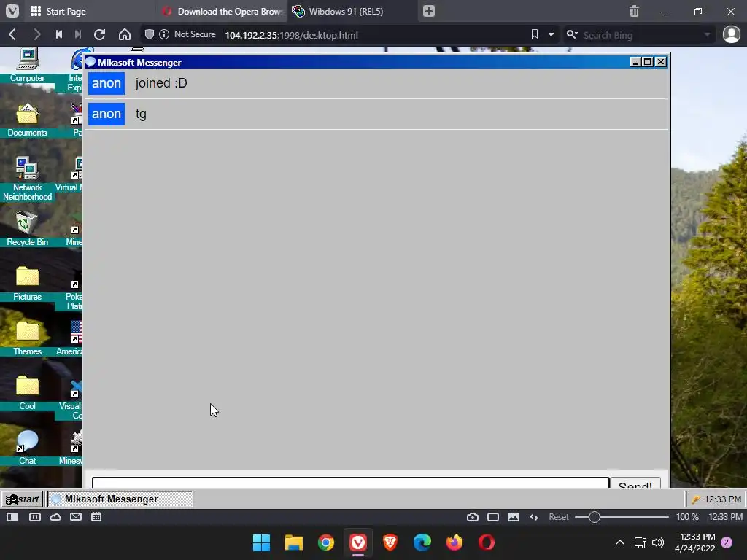Click the fast forward navigation button
This screenshot has height=560, width=747.
point(78,34)
